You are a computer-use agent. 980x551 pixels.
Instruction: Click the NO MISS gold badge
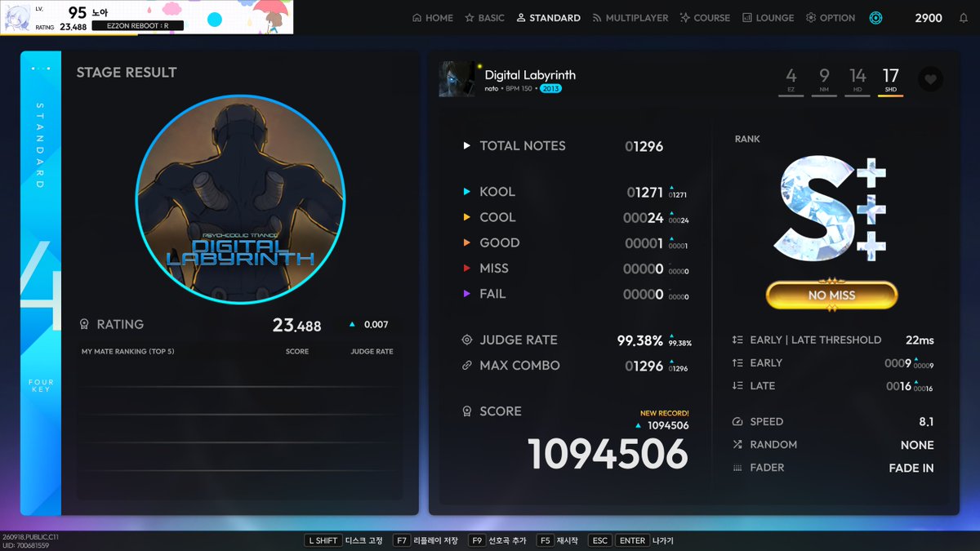click(x=831, y=295)
